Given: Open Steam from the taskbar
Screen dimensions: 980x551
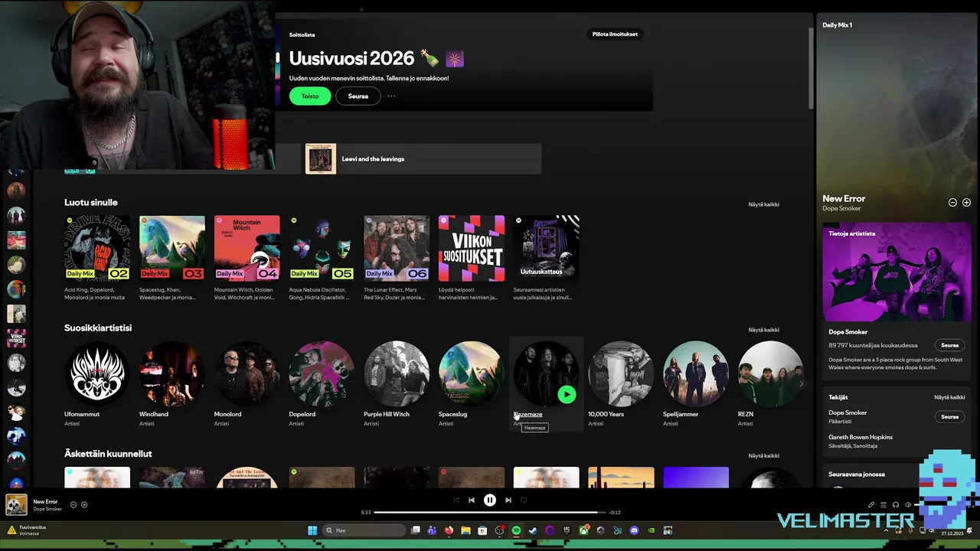Looking at the screenshot, I should [533, 530].
